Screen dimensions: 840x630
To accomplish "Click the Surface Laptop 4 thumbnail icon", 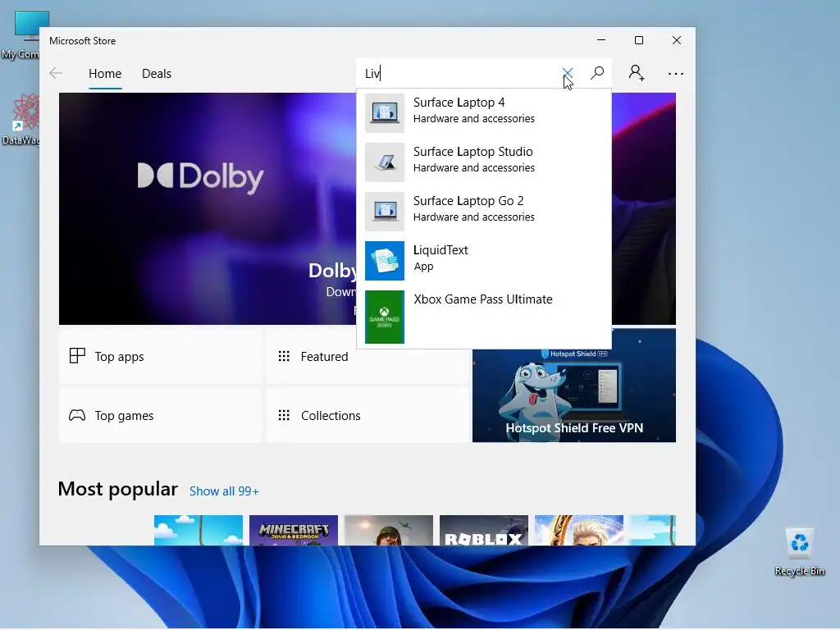I will coord(385,112).
